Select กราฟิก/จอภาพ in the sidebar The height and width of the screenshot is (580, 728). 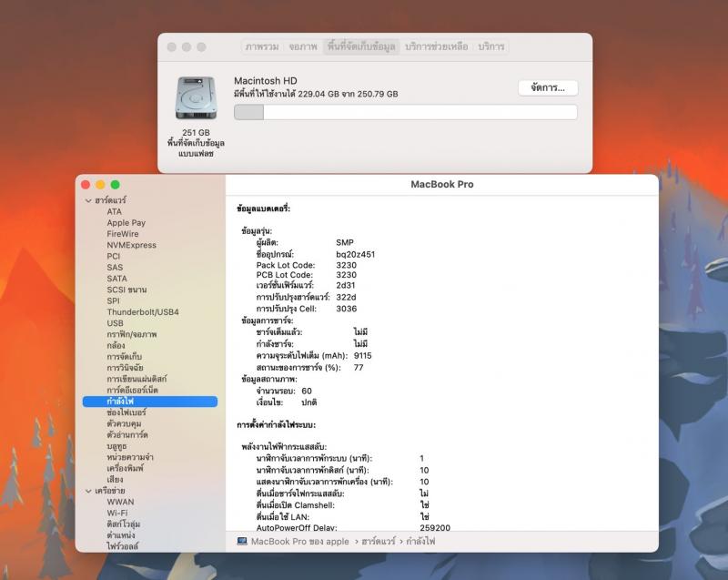132,334
